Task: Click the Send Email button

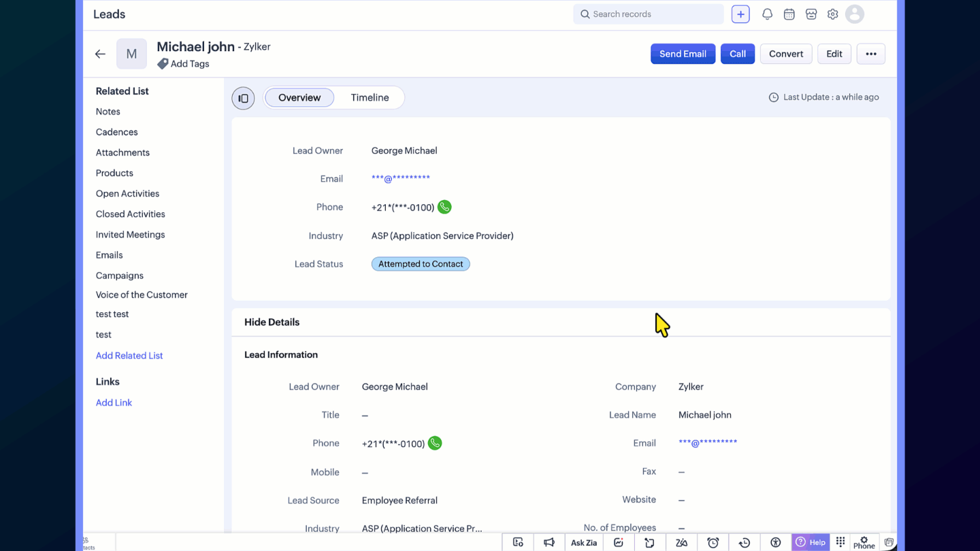Action: 683,54
